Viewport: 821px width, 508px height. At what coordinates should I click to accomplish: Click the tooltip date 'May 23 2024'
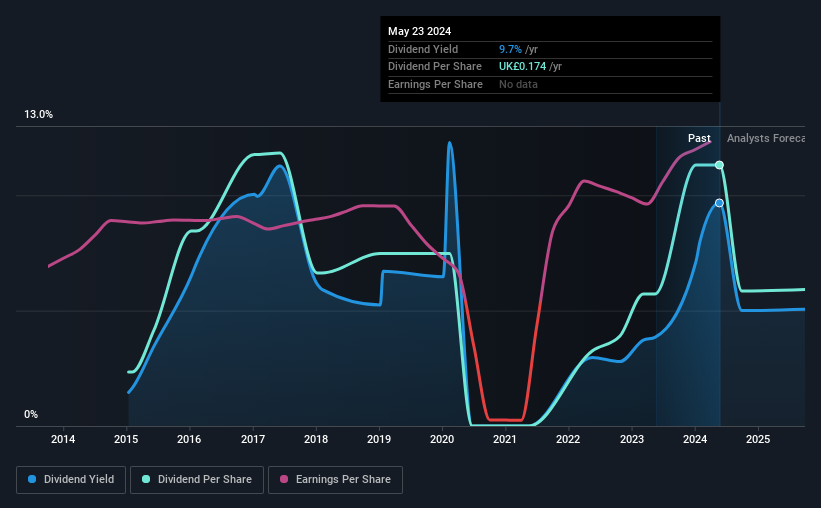click(x=419, y=31)
